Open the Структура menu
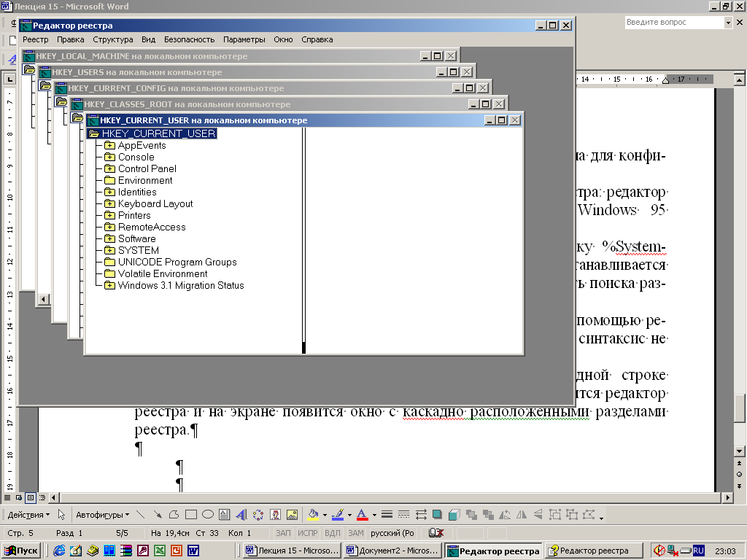This screenshot has width=747, height=560. [x=113, y=39]
